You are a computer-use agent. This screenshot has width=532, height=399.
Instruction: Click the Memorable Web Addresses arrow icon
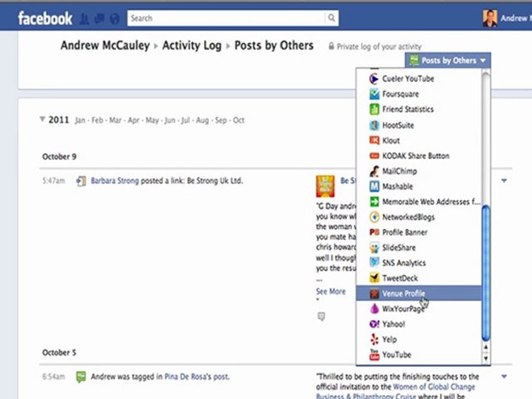pyautogui.click(x=374, y=202)
